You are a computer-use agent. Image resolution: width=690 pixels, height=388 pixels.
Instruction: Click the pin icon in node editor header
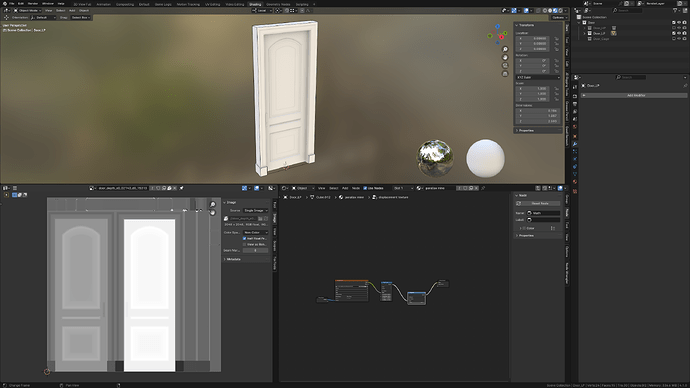(483, 188)
